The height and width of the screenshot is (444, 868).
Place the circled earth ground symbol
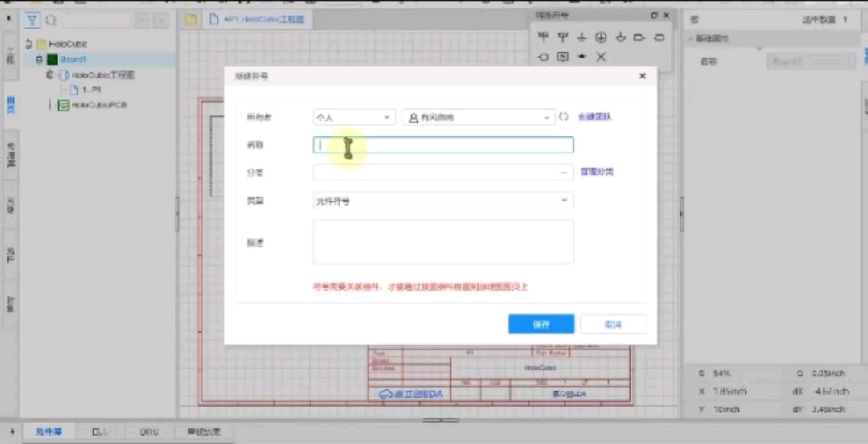(601, 37)
